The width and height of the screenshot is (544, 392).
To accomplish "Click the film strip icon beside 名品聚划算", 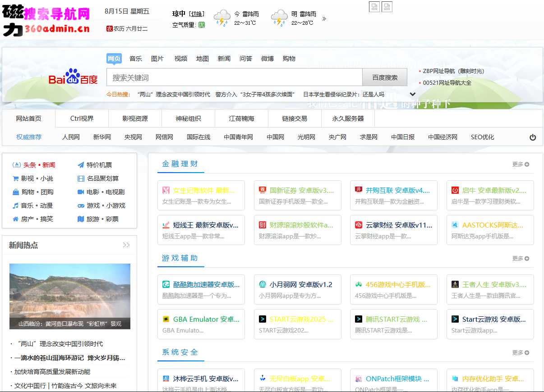I will point(81,178).
